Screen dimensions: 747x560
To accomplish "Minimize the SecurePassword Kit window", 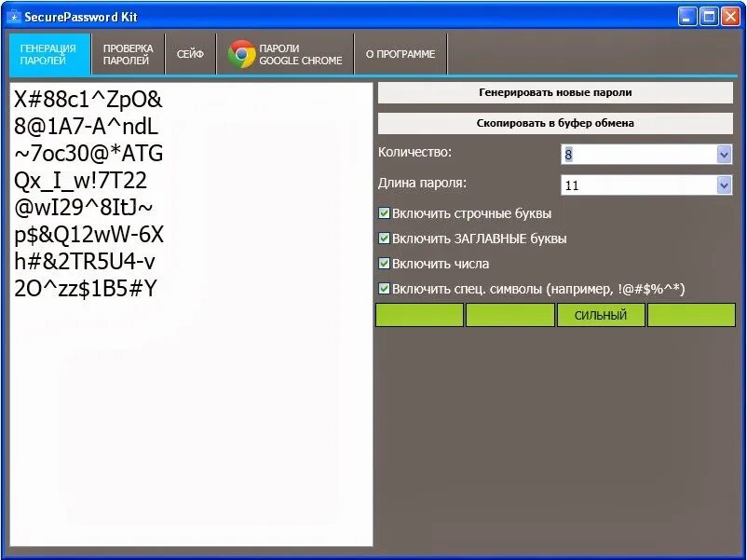I will coord(686,17).
